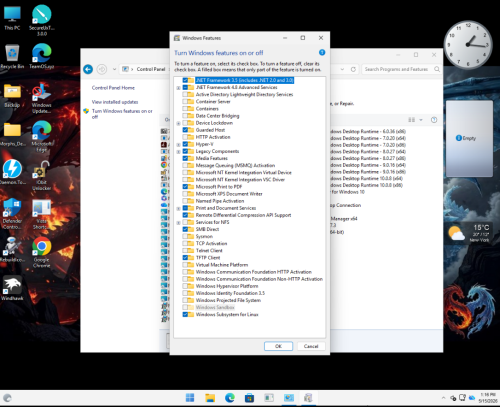Open the Windhawk desktop shortcut

point(12,288)
